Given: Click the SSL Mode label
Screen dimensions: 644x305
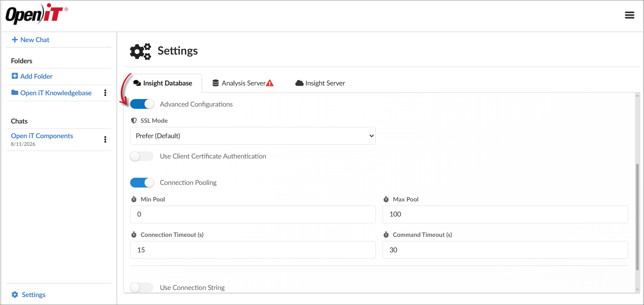Looking at the screenshot, I should tap(154, 120).
